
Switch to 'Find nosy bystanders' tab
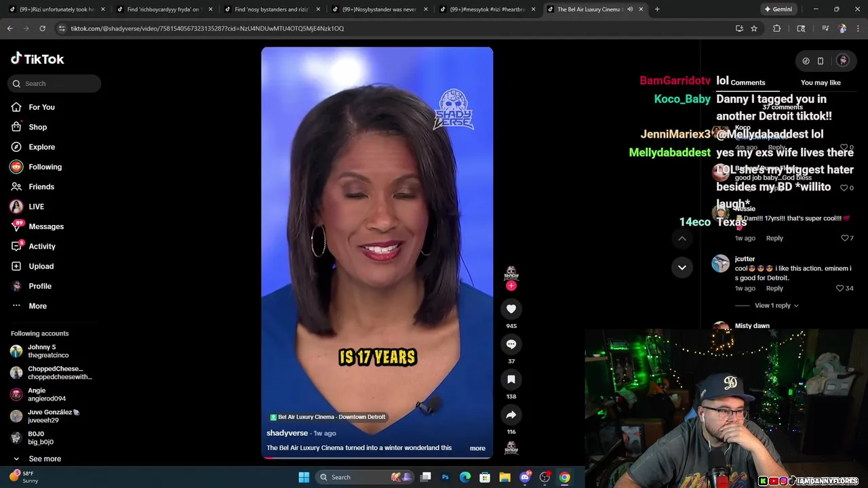pyautogui.click(x=271, y=9)
